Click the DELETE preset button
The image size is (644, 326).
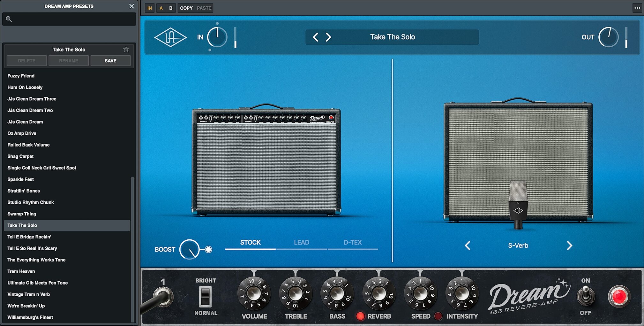click(x=27, y=61)
